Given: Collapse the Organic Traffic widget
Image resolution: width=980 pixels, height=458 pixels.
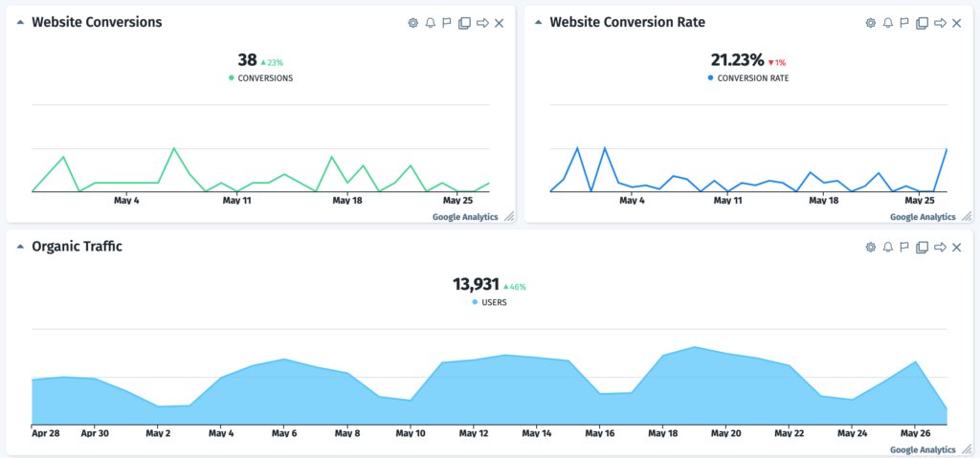Looking at the screenshot, I should pyautogui.click(x=20, y=247).
